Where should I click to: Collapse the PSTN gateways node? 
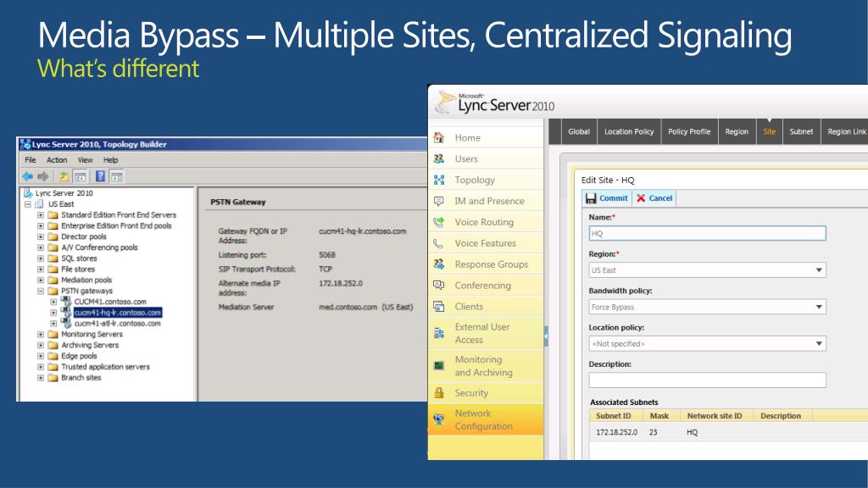(x=41, y=291)
